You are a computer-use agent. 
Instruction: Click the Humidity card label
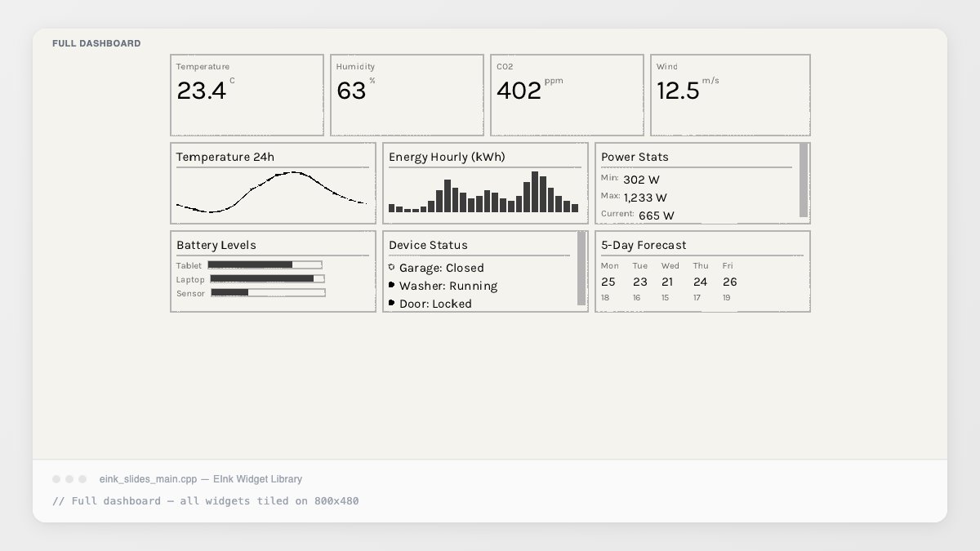pyautogui.click(x=355, y=67)
